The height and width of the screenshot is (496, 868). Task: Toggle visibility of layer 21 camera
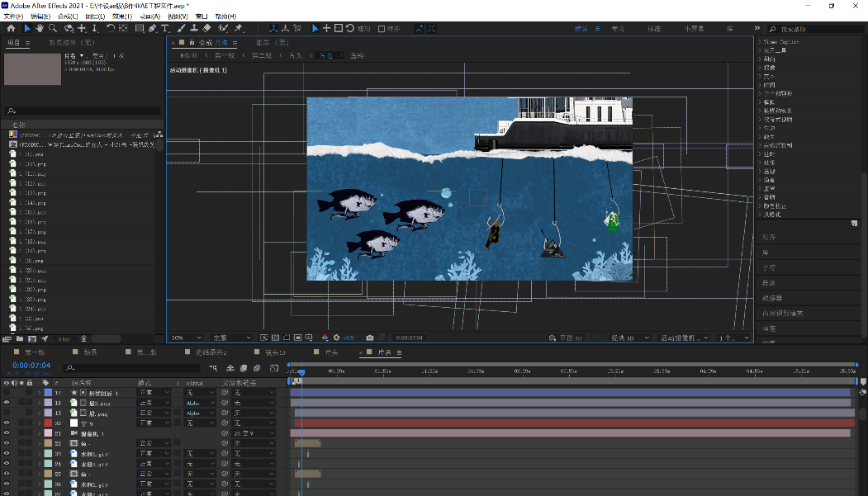pos(7,433)
